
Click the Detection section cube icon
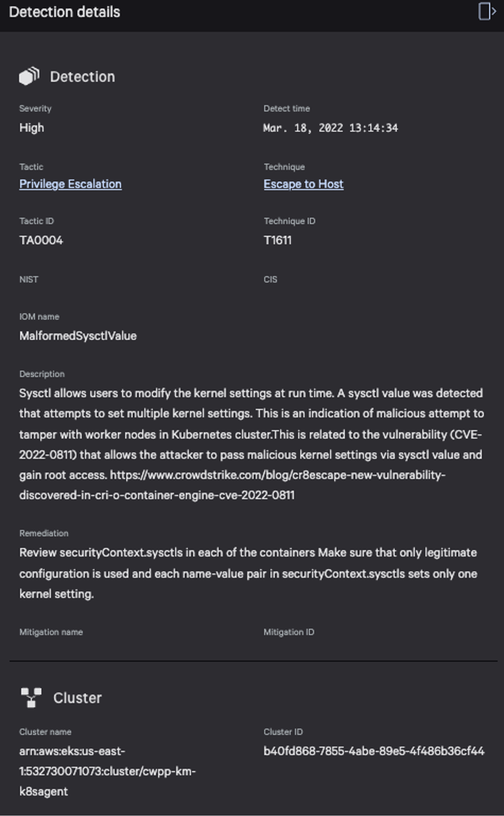29,76
